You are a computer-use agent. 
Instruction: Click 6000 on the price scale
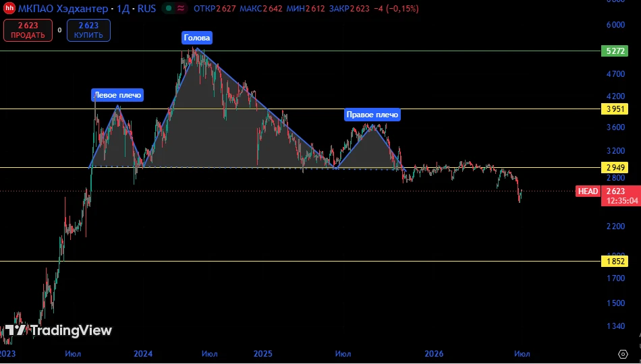615,25
